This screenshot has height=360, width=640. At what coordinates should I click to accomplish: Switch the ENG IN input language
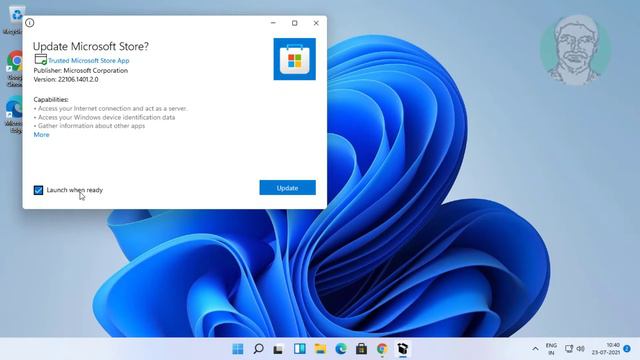(x=551, y=349)
